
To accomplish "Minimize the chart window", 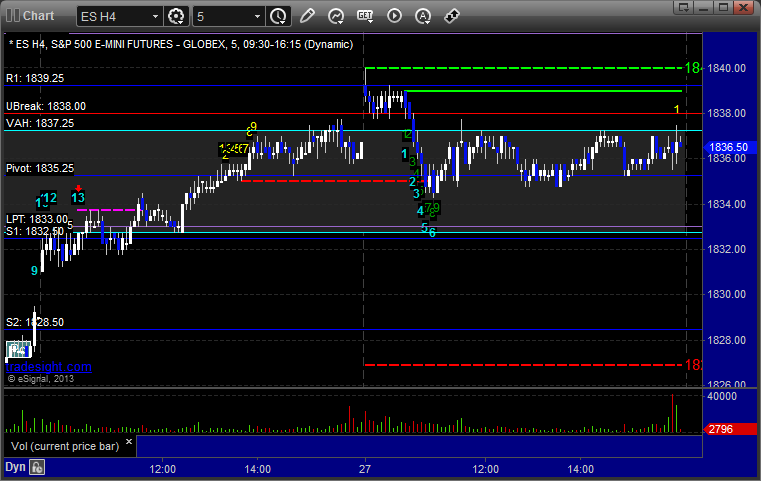I will pos(704,7).
